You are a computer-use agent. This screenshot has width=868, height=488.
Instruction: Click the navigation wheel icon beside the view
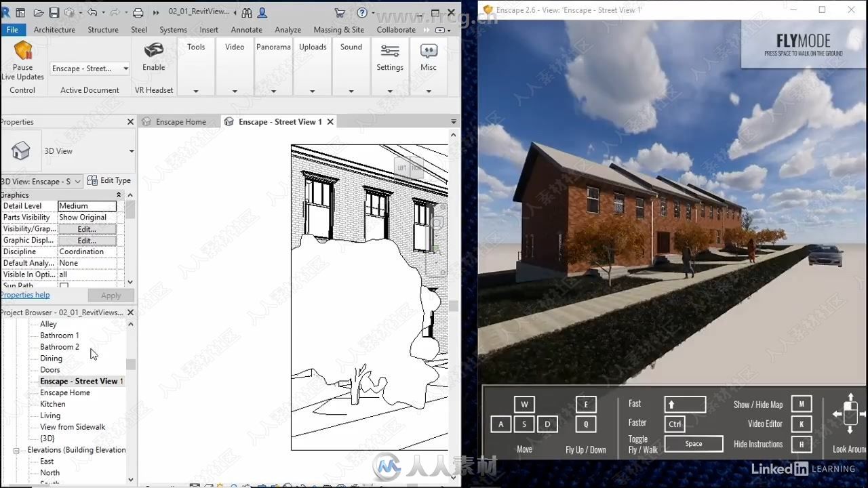[x=437, y=222]
